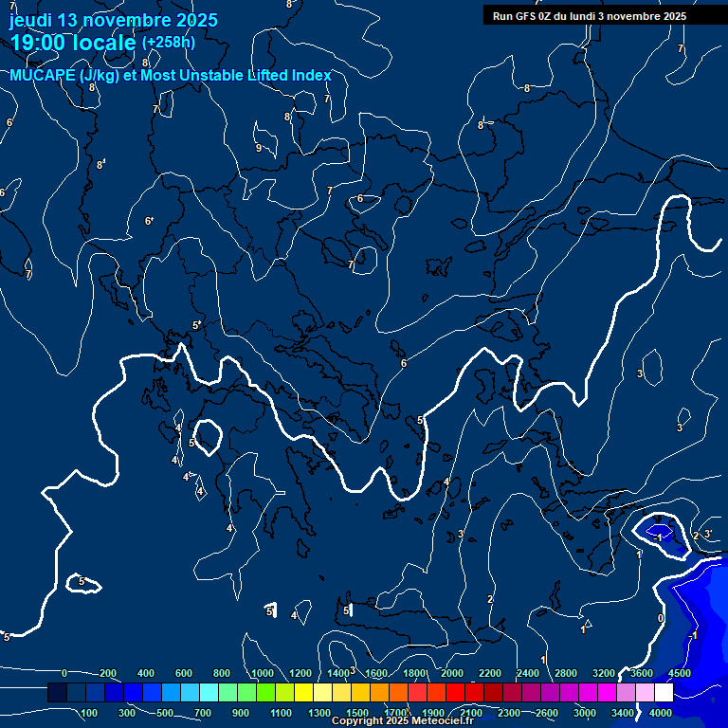
Task: Click the '2100' legend value
Action: point(471,713)
